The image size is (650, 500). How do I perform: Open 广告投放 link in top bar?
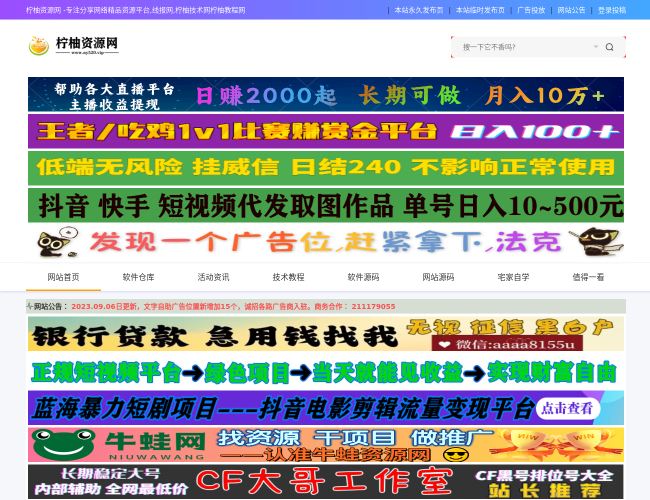(531, 10)
